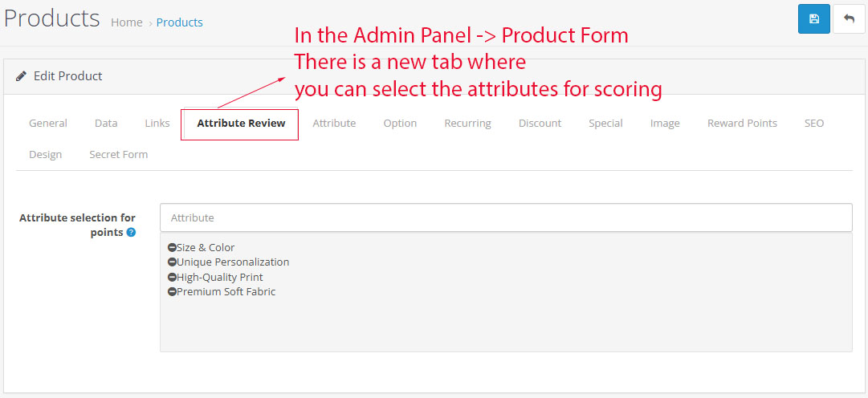Select the Links tab
The image size is (868, 398).
click(x=157, y=124)
